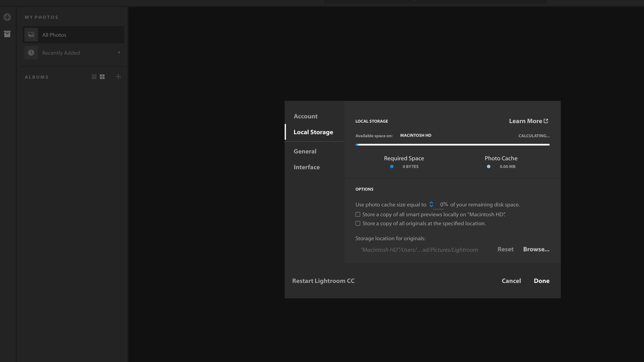Switch albums to grid view

pyautogui.click(x=102, y=77)
